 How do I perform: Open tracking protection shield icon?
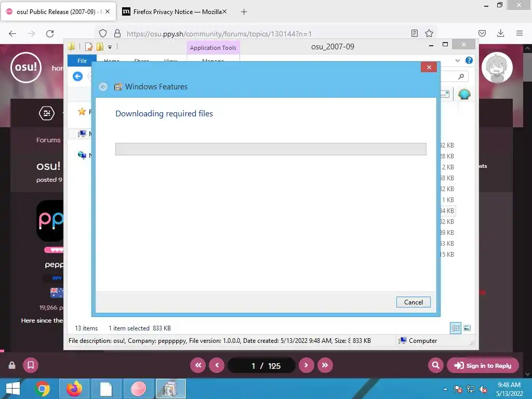pos(103,33)
